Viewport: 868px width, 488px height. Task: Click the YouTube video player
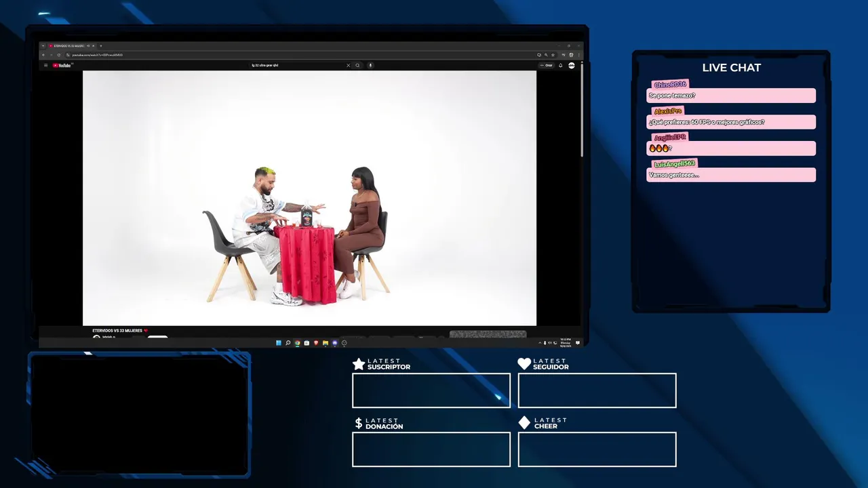coord(309,198)
